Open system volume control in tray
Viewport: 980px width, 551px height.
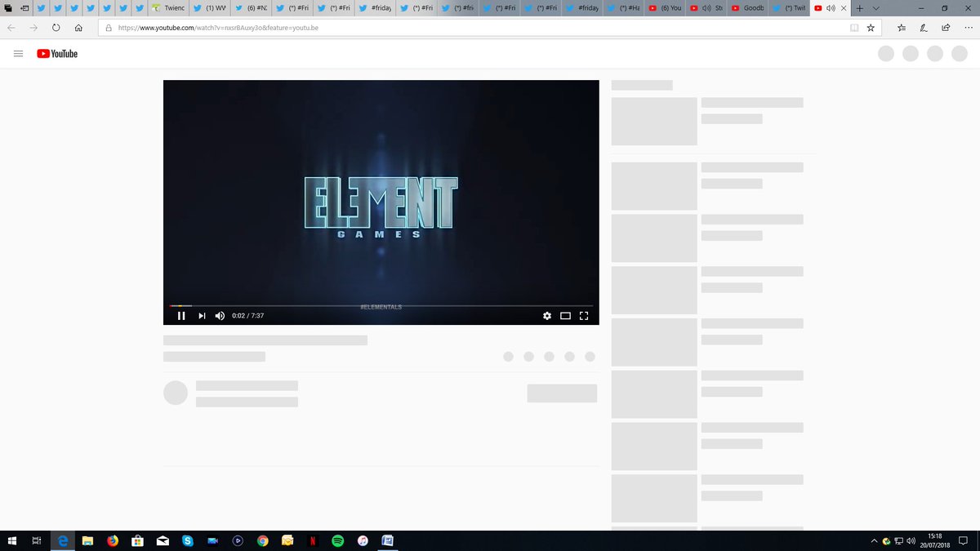pyautogui.click(x=911, y=541)
